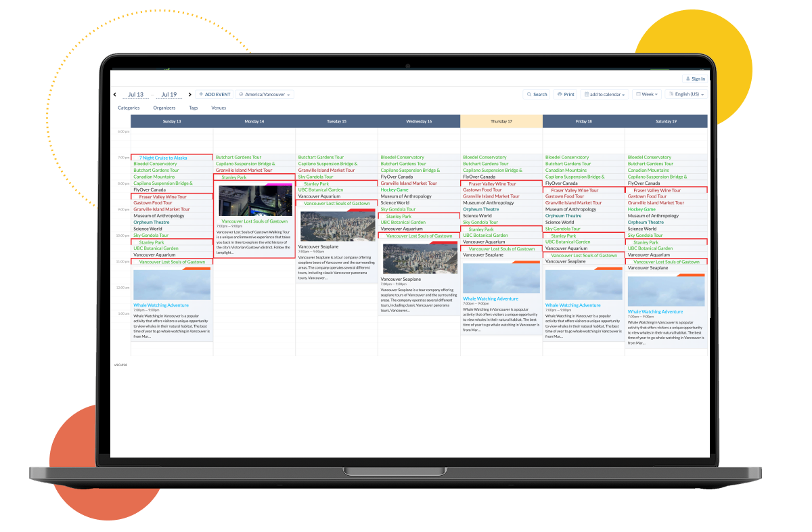Open Sunday's Orpheum Theatre event
Screen dimensions: 812x532
(x=152, y=223)
